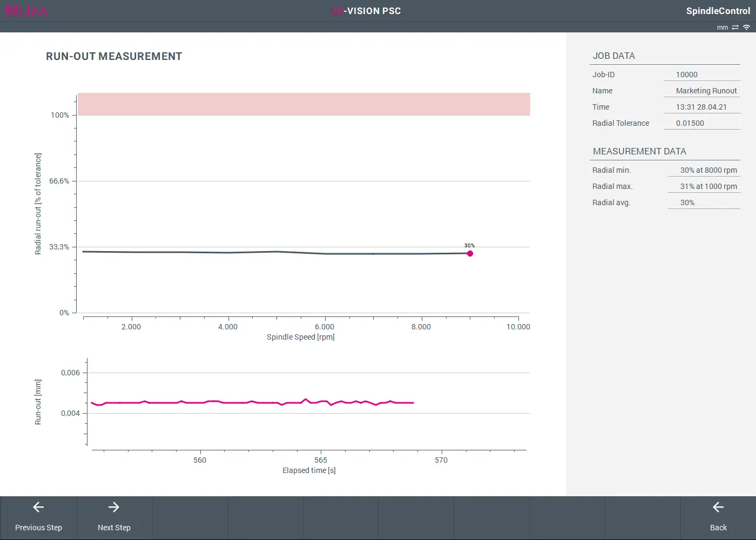Select the pink 30% data point marker
The height and width of the screenshot is (540, 756).
click(470, 253)
